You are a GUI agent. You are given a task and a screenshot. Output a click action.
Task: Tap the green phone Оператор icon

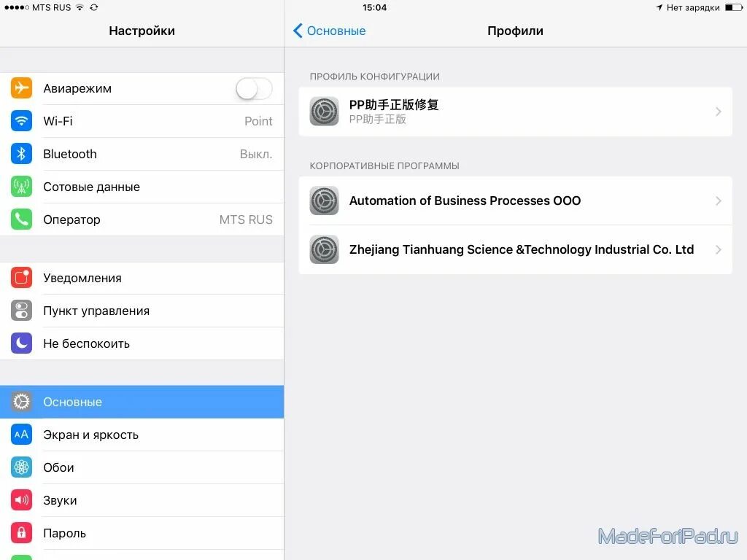[21, 219]
